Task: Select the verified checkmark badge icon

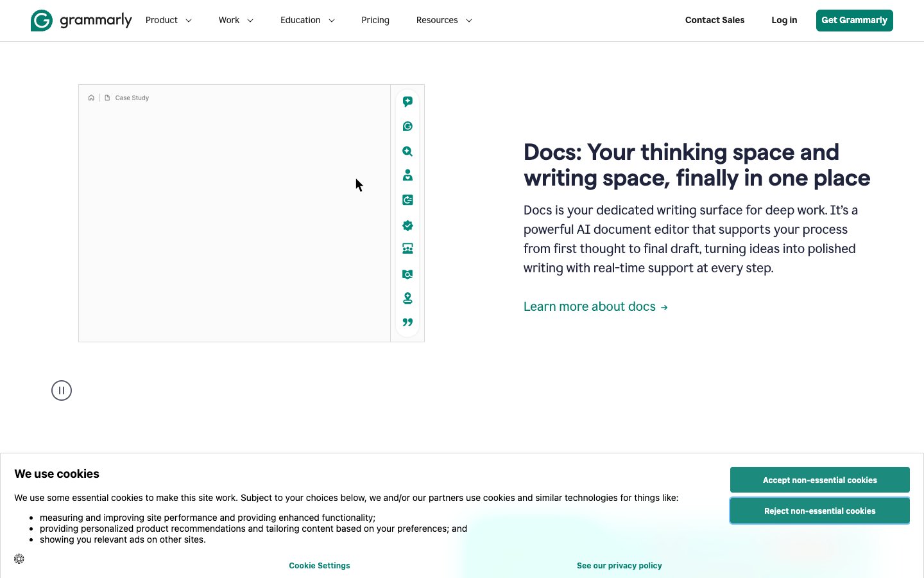Action: pyautogui.click(x=407, y=225)
